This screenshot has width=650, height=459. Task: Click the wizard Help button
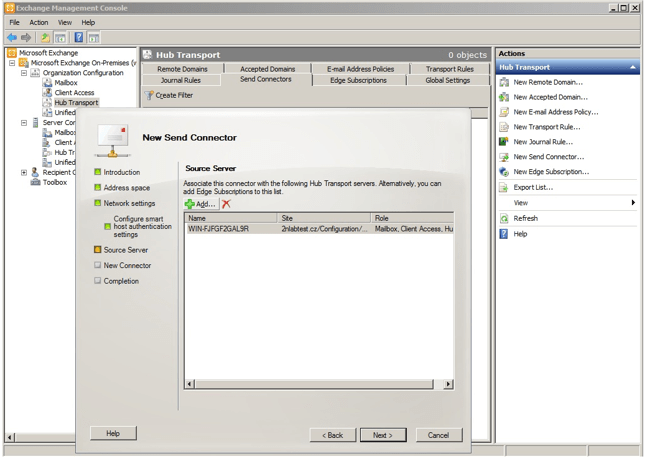coord(113,433)
